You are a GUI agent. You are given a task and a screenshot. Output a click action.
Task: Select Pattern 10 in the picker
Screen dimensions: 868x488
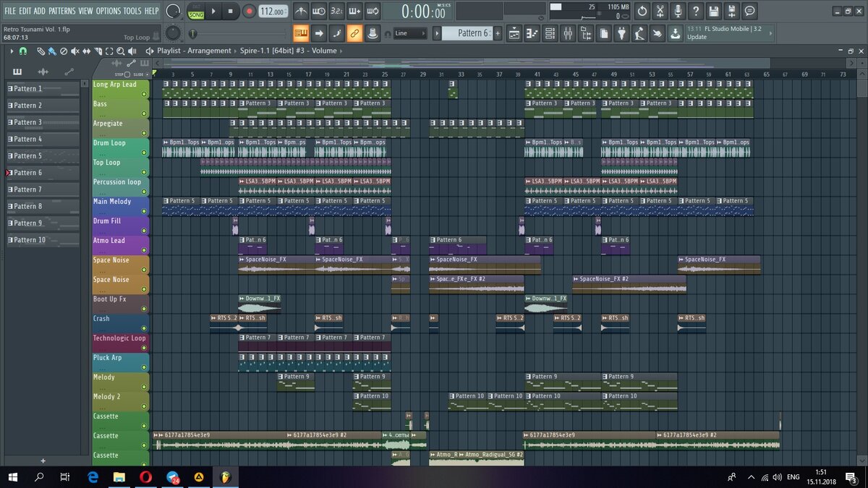43,240
